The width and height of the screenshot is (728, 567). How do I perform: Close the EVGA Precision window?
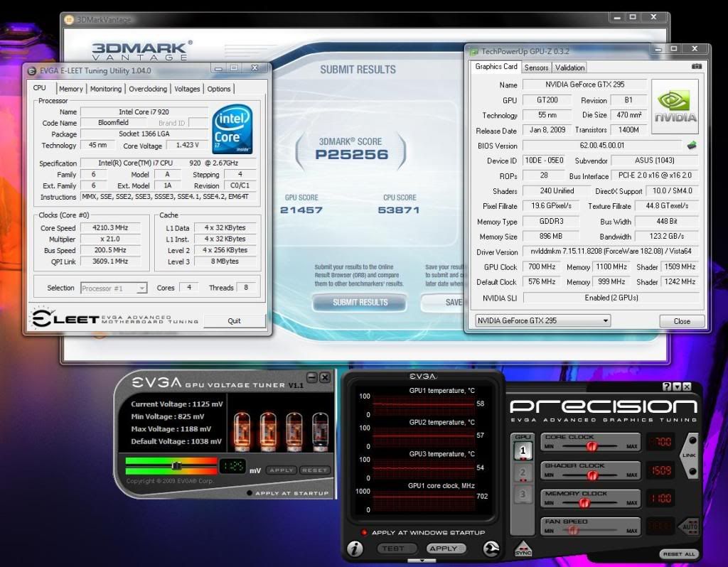click(x=687, y=387)
